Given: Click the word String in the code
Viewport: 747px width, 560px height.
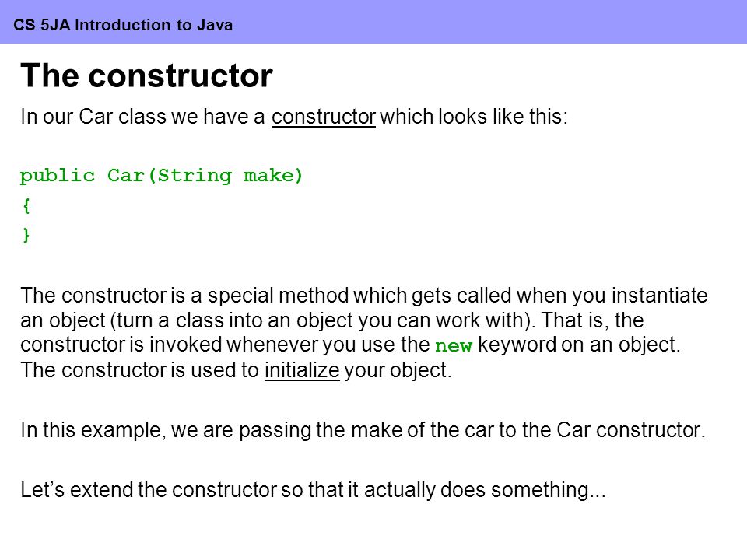Looking at the screenshot, I should click(195, 176).
